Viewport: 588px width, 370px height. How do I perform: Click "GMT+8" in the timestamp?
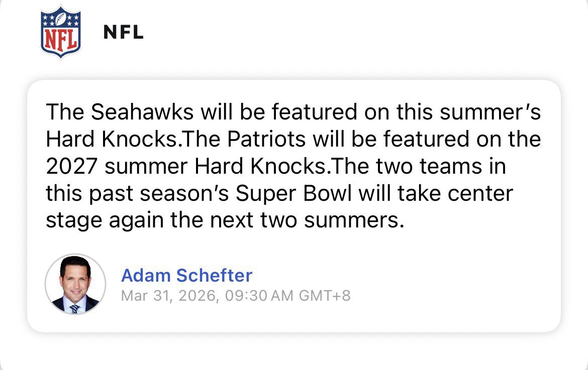(x=325, y=295)
